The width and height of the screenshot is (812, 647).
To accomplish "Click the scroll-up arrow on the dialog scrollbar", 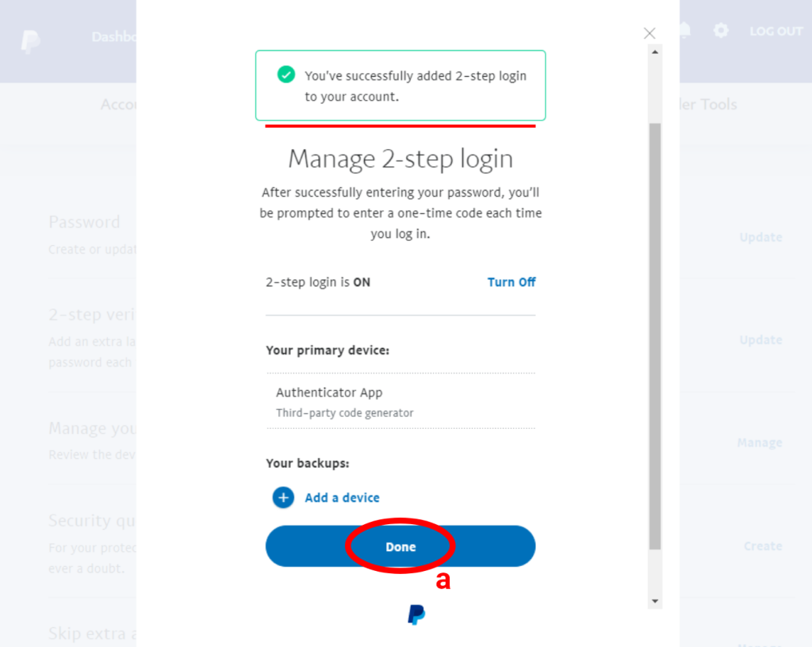I will coord(655,52).
